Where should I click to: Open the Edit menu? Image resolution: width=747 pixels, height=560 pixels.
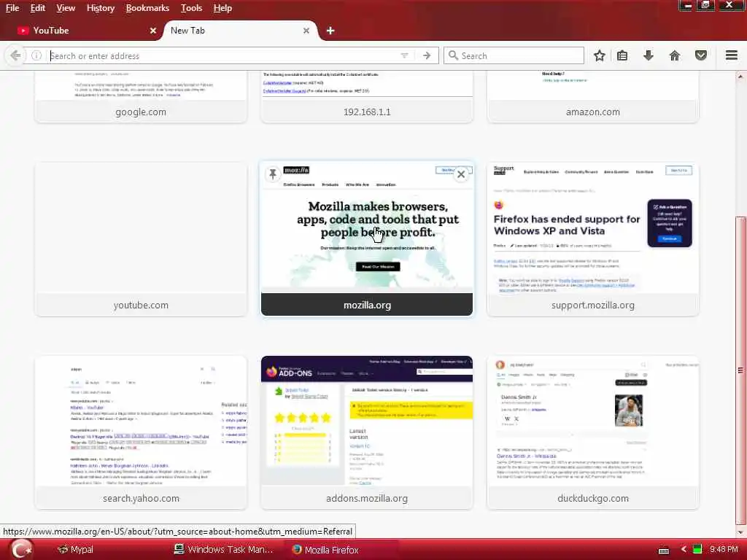(x=38, y=8)
